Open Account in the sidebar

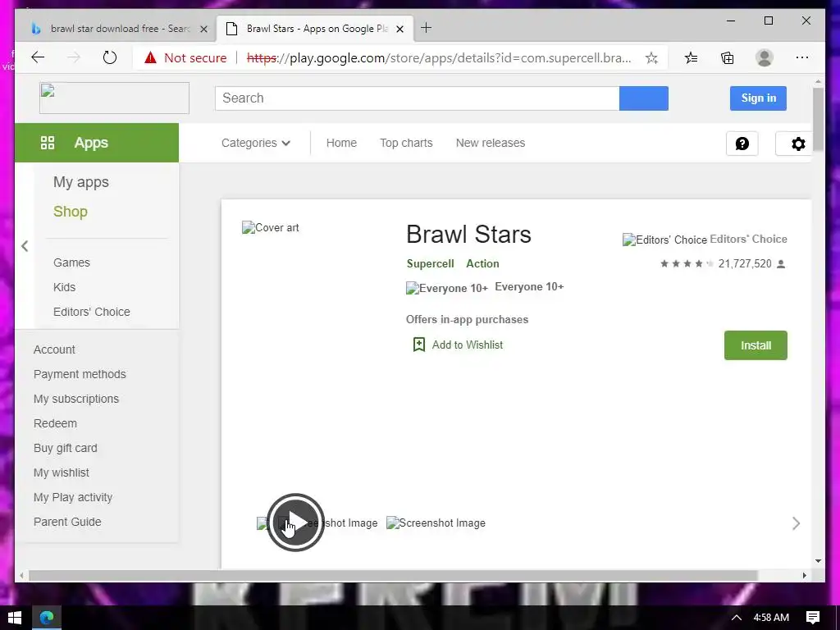(x=54, y=349)
